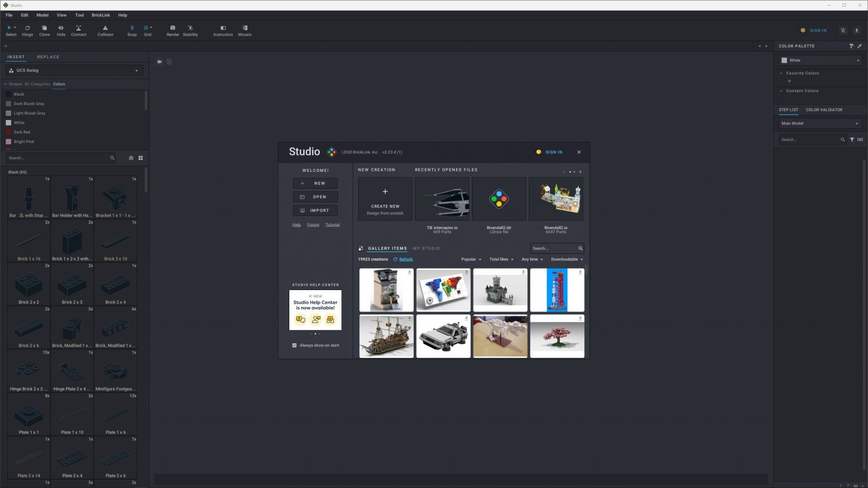Uncheck Always show on start
The image size is (868, 488).
tap(294, 345)
